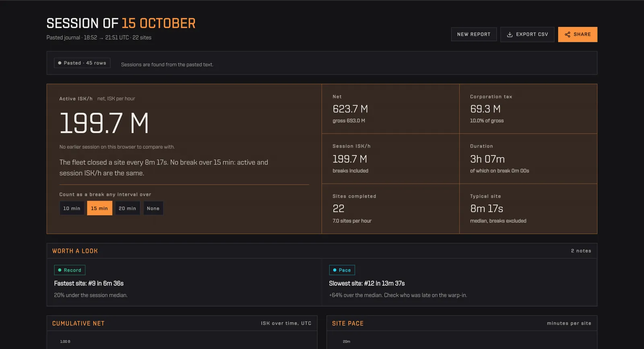Click the green dot on the Record badge
This screenshot has height=349, width=644.
pyautogui.click(x=60, y=270)
